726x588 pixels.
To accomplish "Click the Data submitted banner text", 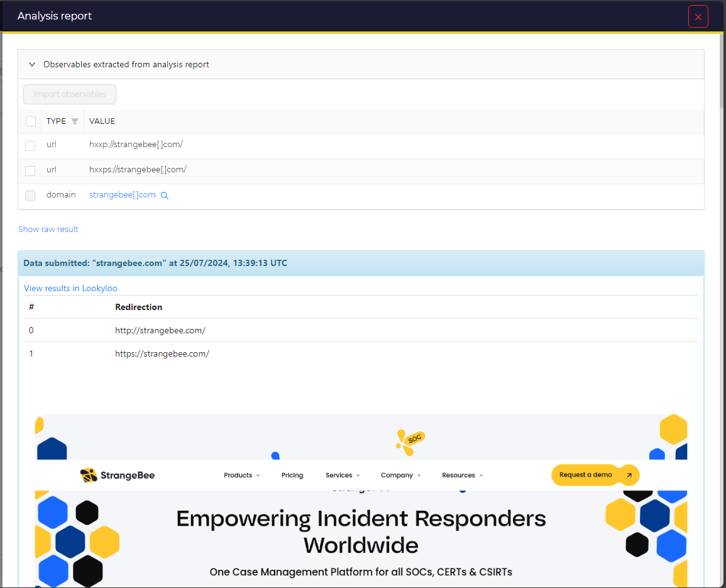I will (x=155, y=263).
